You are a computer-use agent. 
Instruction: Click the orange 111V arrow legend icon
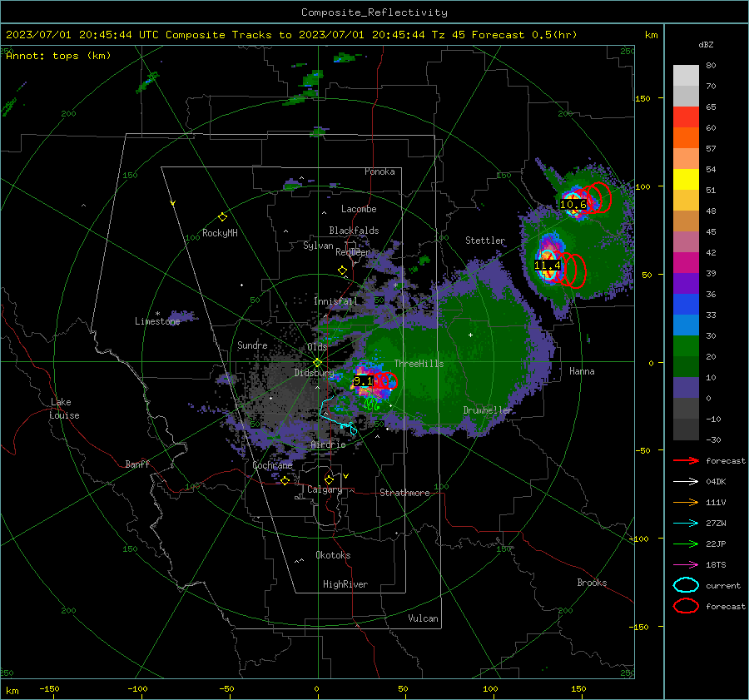point(686,502)
